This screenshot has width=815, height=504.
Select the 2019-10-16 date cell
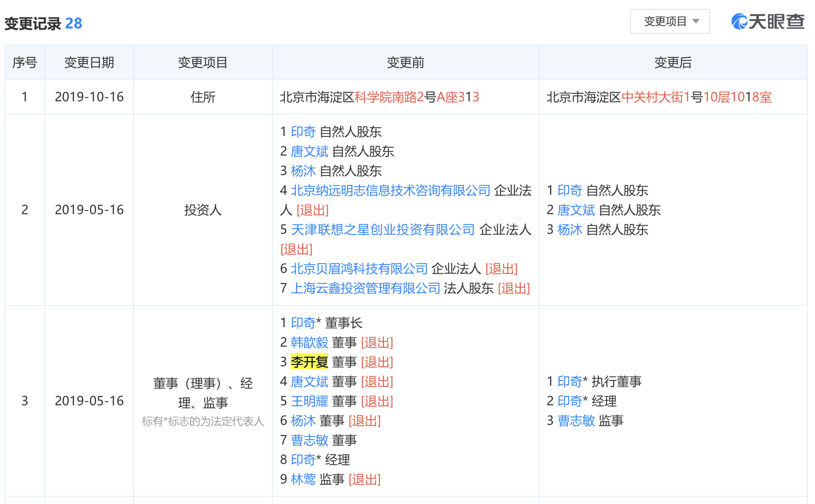coord(89,97)
